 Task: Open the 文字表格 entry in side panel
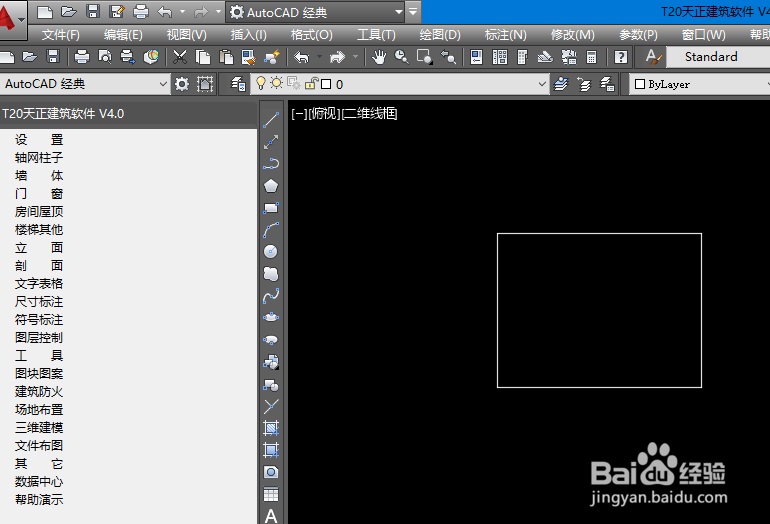click(x=39, y=283)
